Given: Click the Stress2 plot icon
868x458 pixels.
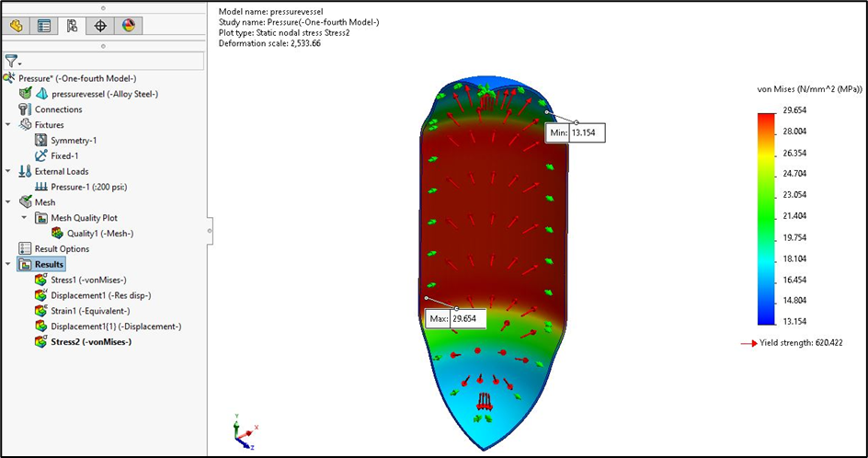Looking at the screenshot, I should (41, 342).
